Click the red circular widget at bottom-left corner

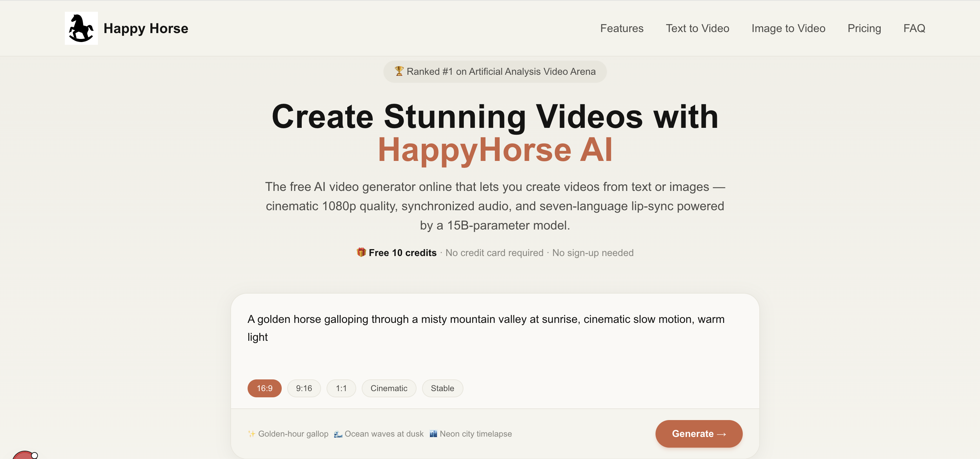coord(23,455)
